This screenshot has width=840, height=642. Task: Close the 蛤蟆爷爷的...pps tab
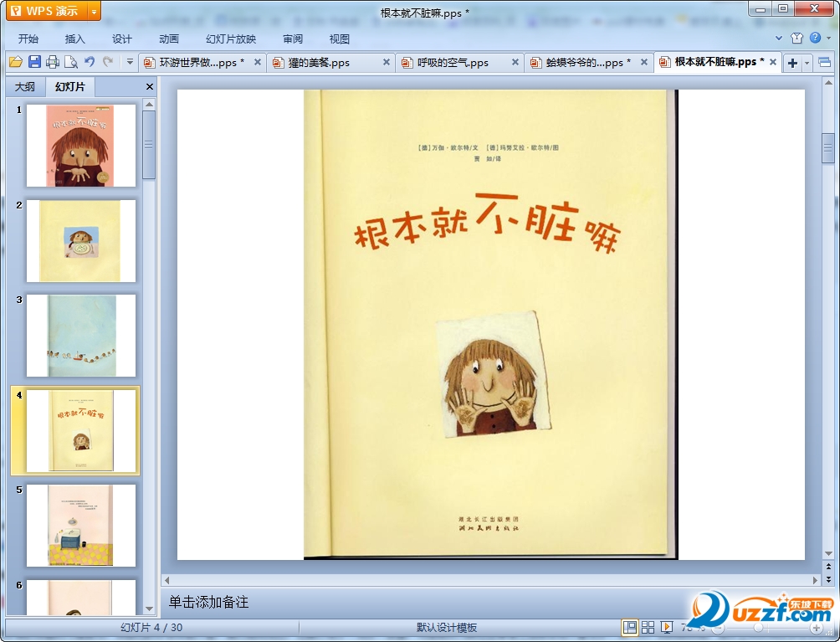644,62
